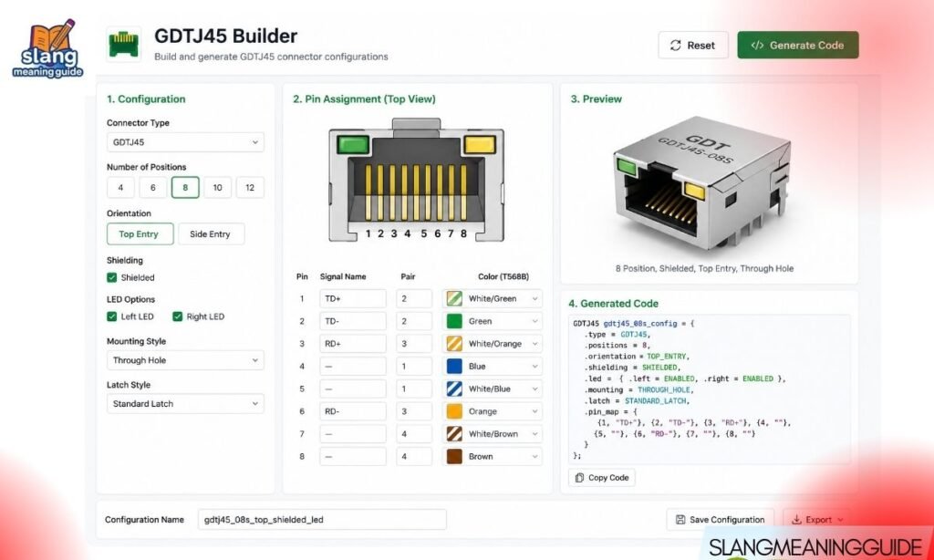Click the generated code text area

709,389
